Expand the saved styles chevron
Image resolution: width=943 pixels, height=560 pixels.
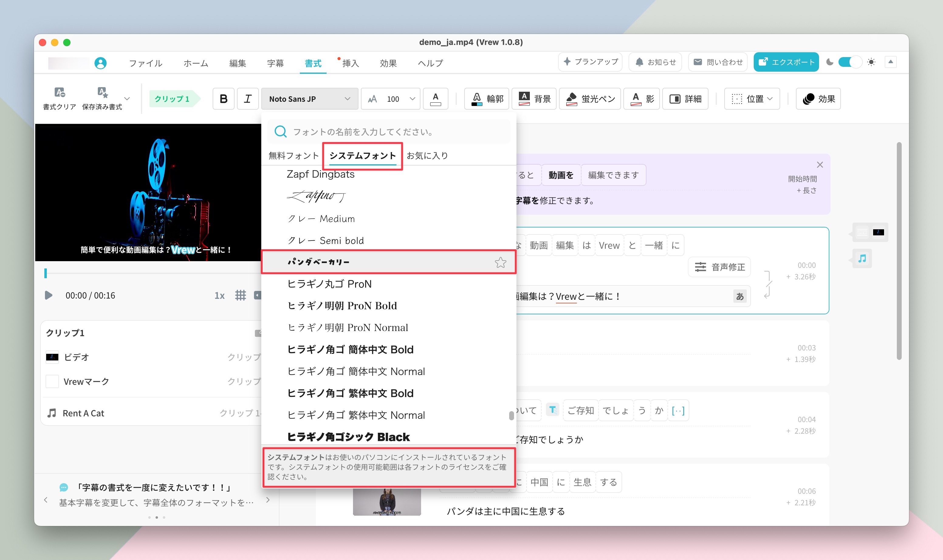(127, 99)
